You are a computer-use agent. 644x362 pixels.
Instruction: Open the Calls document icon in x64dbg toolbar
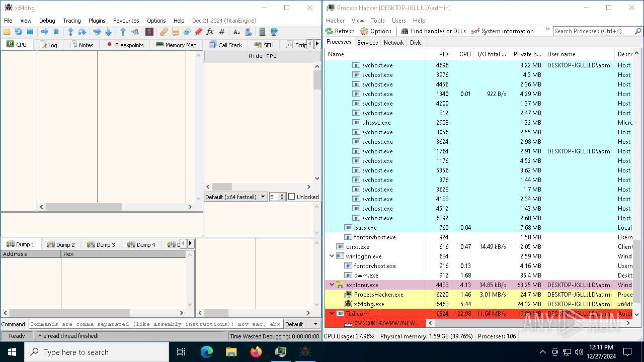click(248, 32)
